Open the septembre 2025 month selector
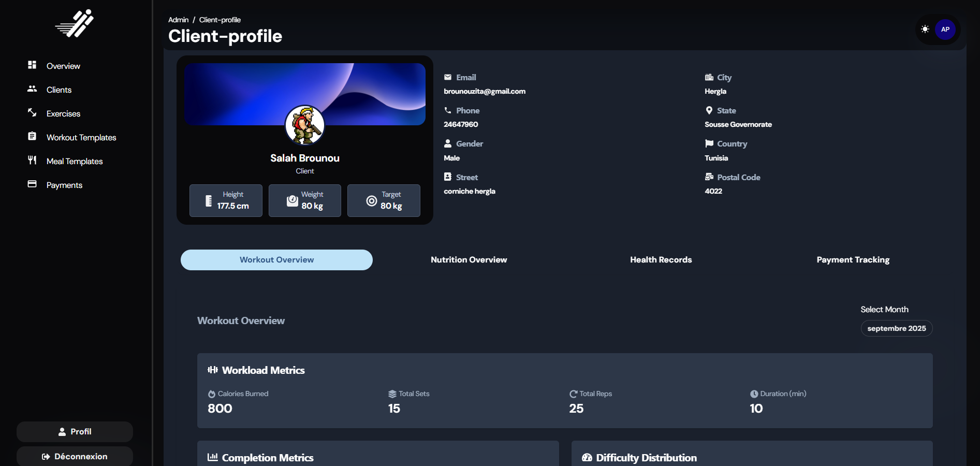 click(x=896, y=328)
